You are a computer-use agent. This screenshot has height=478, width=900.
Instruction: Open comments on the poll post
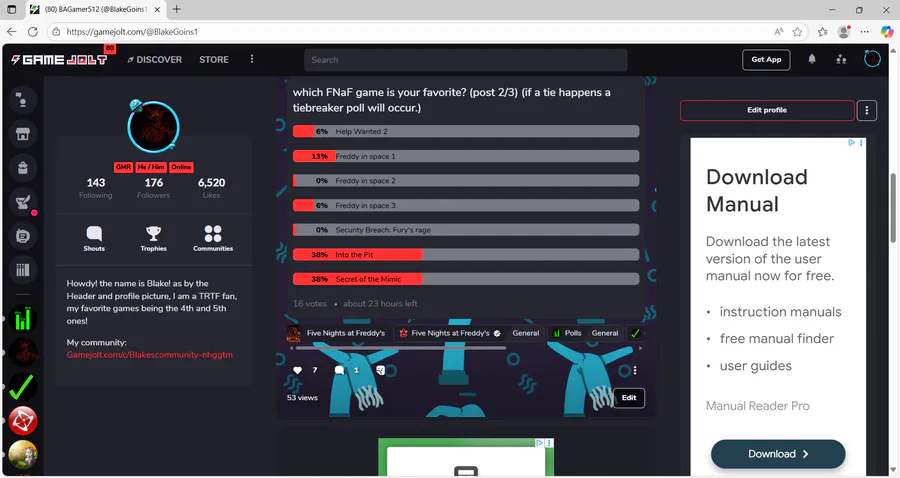click(339, 370)
